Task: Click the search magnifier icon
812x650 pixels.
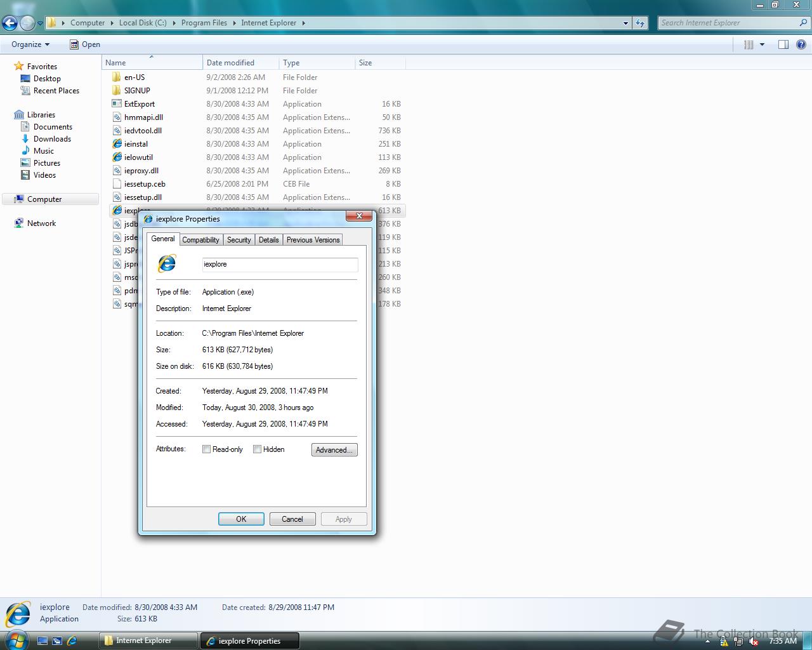Action: point(804,22)
